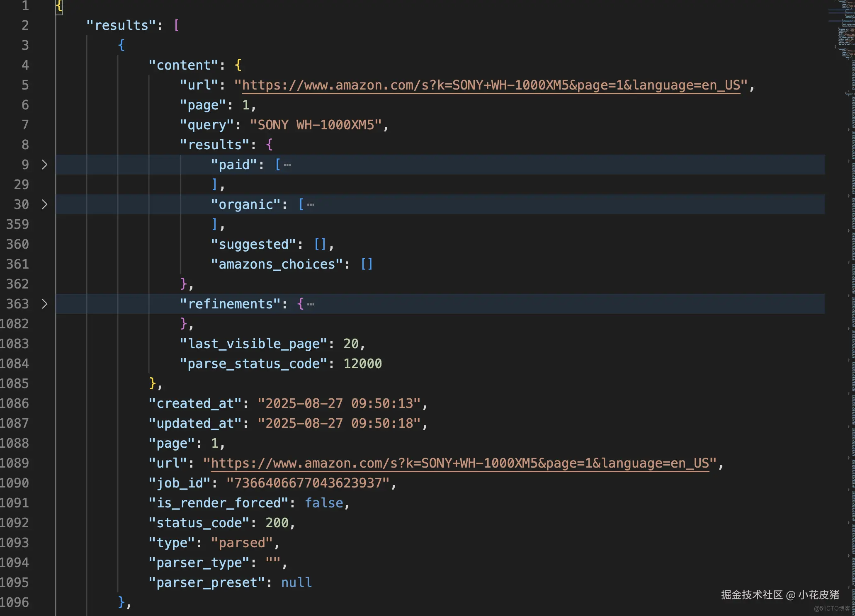Click the opening bracket after "results" on line 2
The width and height of the screenshot is (855, 616).
tap(177, 25)
